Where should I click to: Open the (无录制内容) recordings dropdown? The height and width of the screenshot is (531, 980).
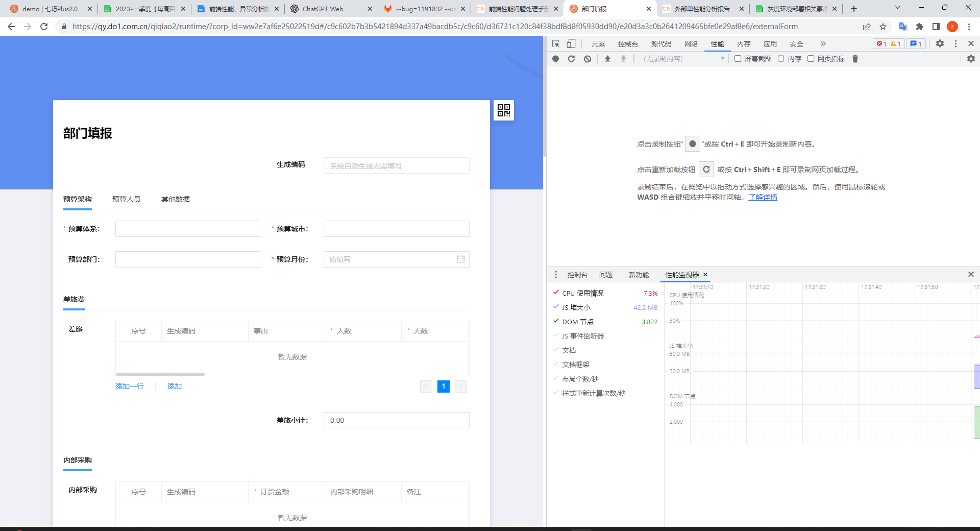(683, 59)
